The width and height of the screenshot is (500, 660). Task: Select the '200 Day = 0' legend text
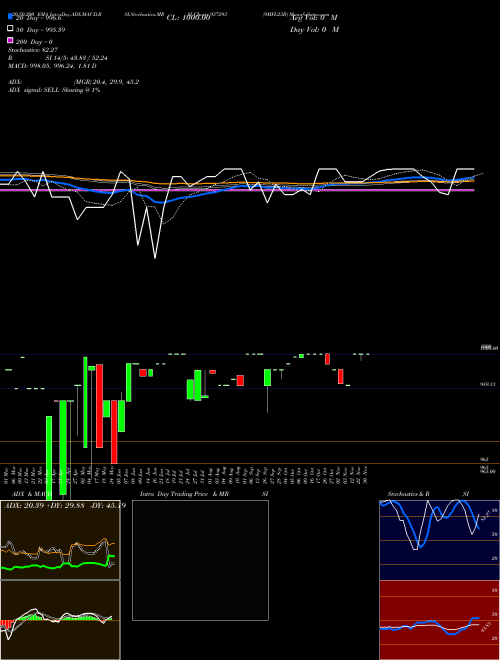click(34, 42)
